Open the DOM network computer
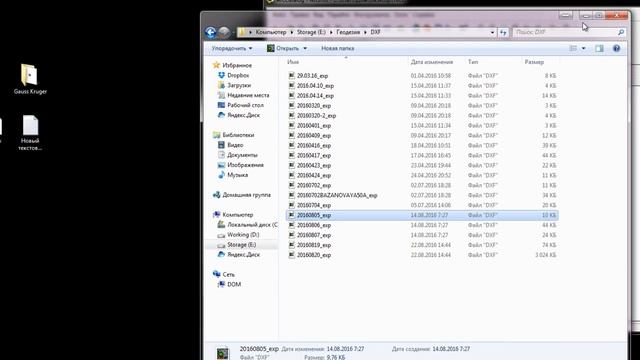The width and height of the screenshot is (640, 360). [x=229, y=284]
